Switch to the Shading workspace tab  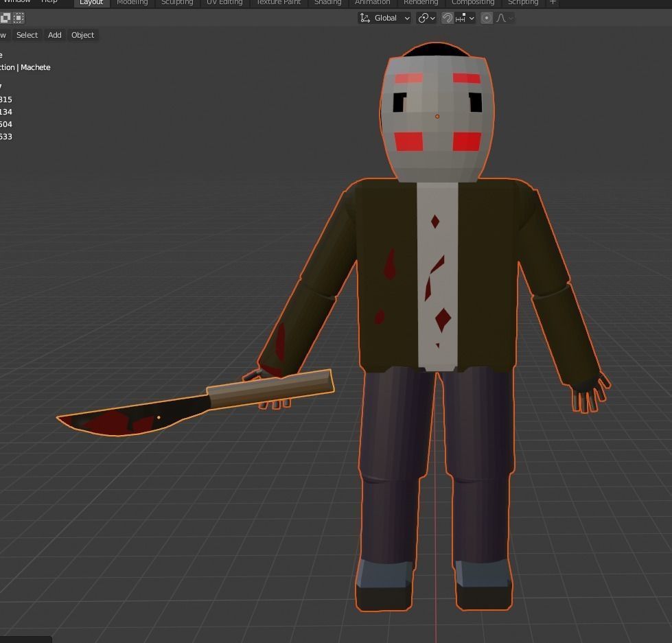pyautogui.click(x=327, y=3)
